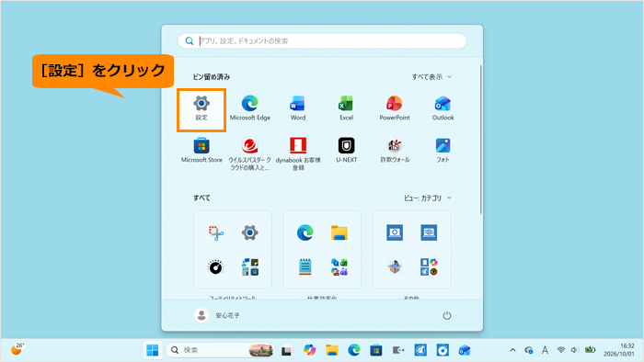Open Notepad in the productivity category card
This screenshot has height=362, width=644.
tap(305, 266)
